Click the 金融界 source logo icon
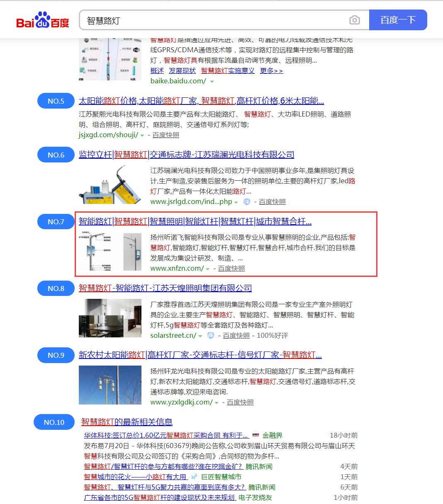The width and height of the screenshot is (443, 504). click(x=256, y=435)
